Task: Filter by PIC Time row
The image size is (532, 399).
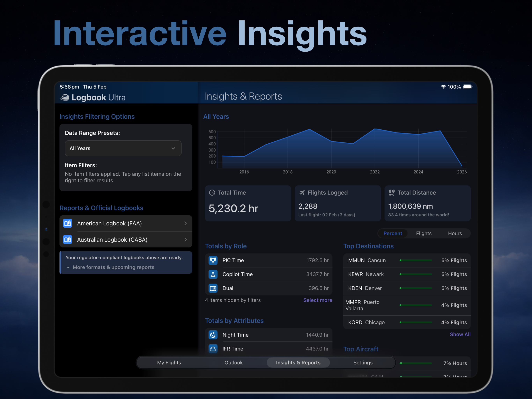Action: point(269,260)
